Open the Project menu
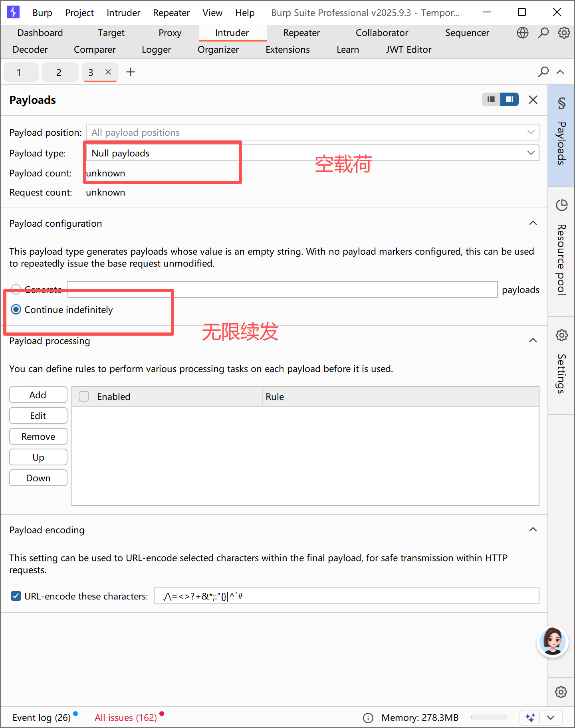Screen dimensions: 575x728 pos(79,13)
